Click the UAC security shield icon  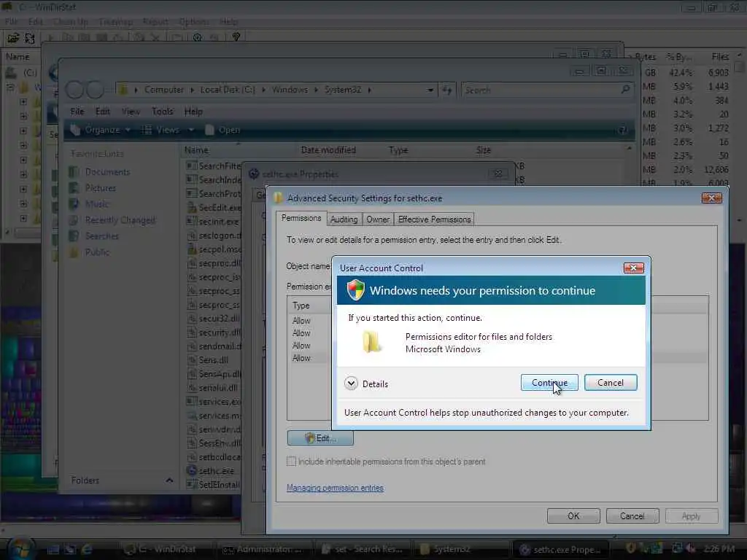355,290
